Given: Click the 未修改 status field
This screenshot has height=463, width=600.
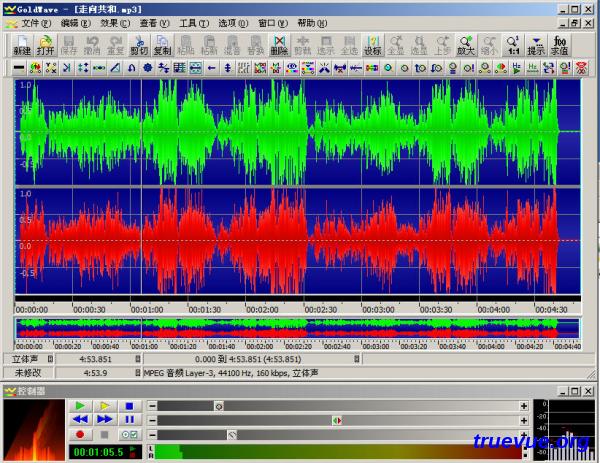Looking at the screenshot, I should point(28,373).
